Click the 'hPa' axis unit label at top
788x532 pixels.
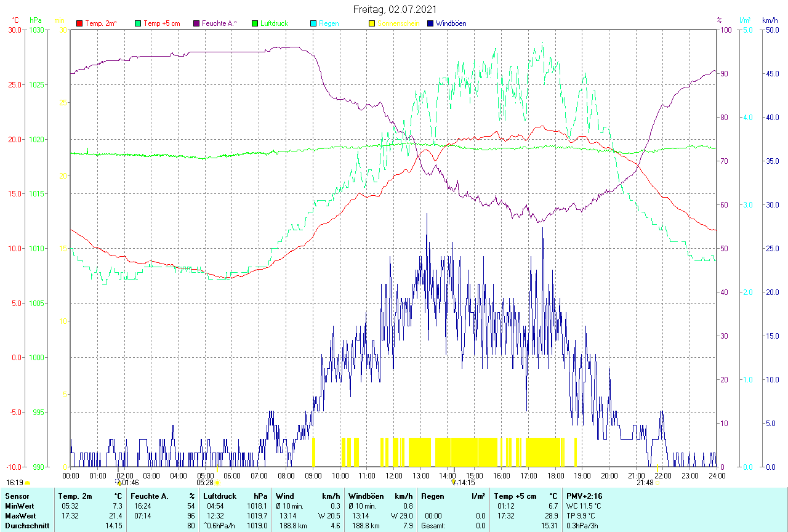[x=36, y=20]
